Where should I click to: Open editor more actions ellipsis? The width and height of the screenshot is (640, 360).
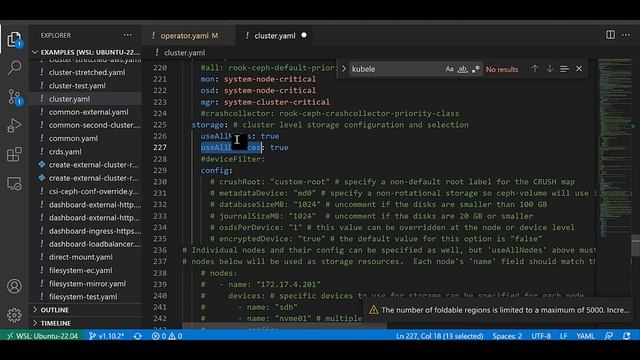tap(626, 35)
